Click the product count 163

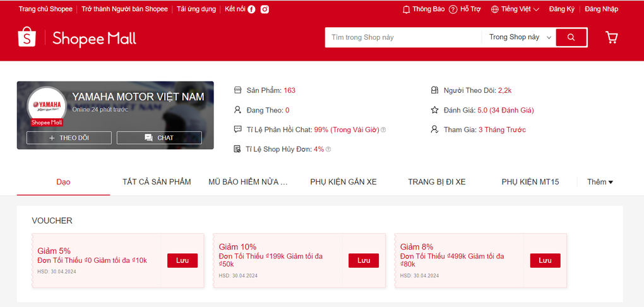tap(289, 90)
